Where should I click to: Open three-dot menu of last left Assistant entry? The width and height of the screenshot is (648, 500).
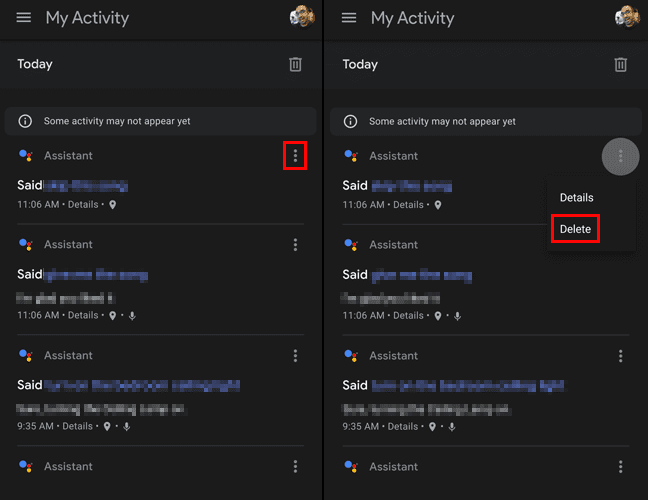pyautogui.click(x=295, y=467)
